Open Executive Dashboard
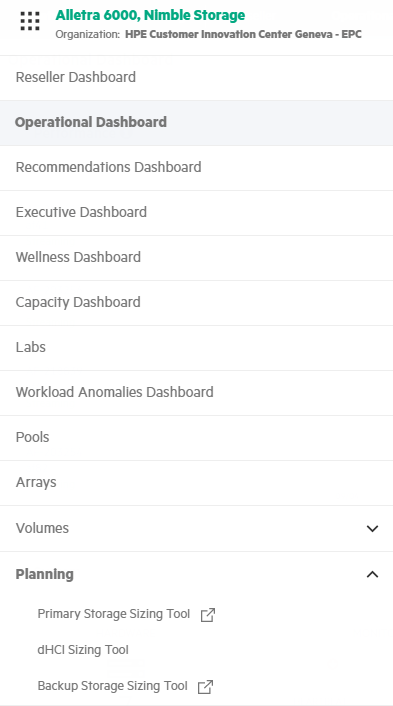This screenshot has height=706, width=393. point(81,212)
